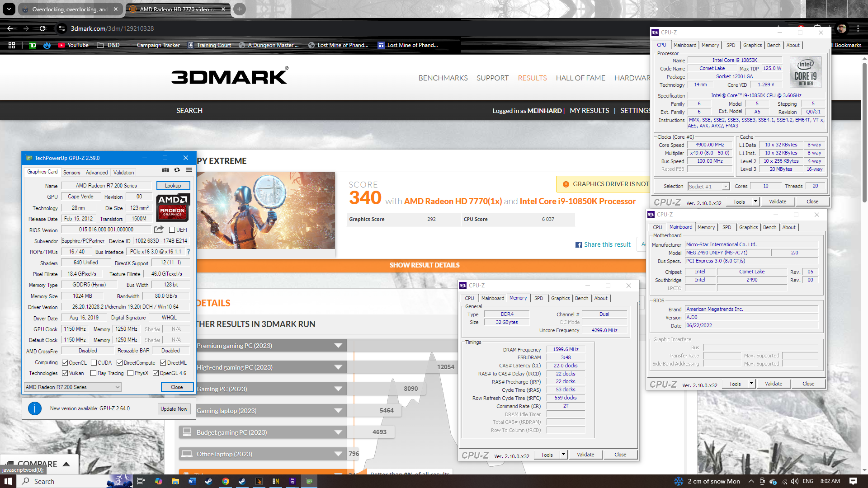
Task: Click the Share this result link
Action: (x=607, y=244)
